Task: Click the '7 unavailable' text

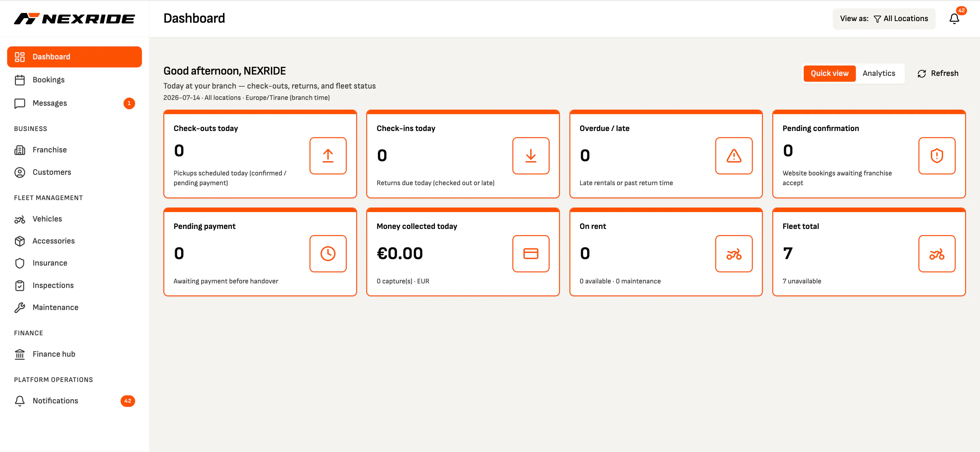Action: (802, 281)
